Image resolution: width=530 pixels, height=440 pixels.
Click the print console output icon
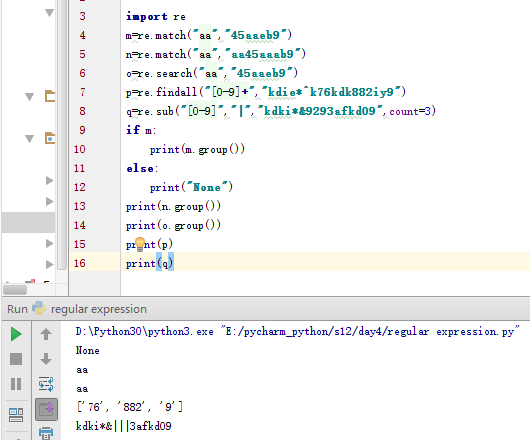pos(46,433)
